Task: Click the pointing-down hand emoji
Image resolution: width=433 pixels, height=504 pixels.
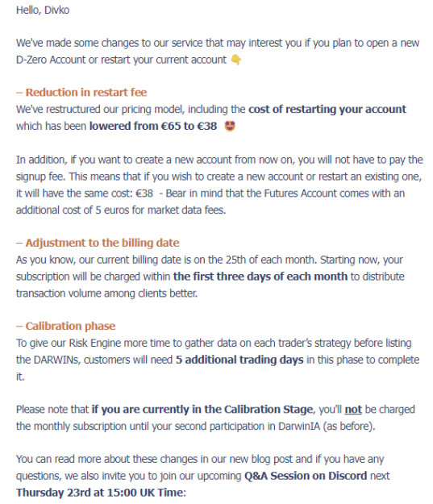Action: tap(236, 60)
